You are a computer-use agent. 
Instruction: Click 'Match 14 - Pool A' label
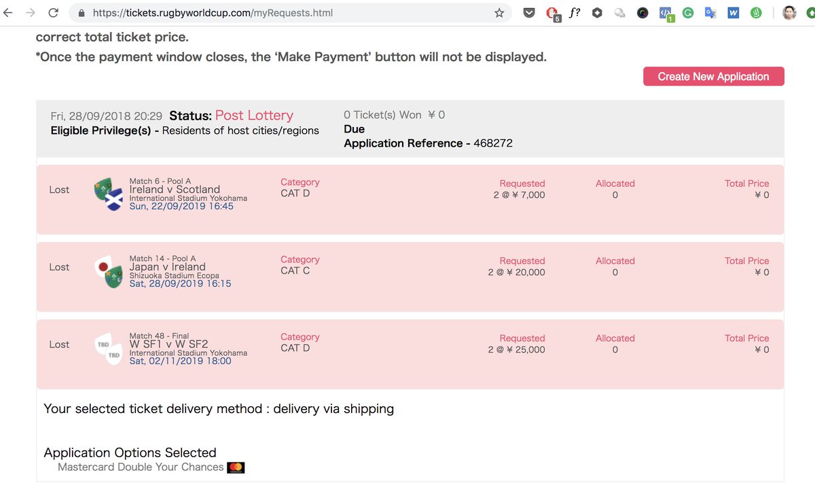(x=162, y=258)
